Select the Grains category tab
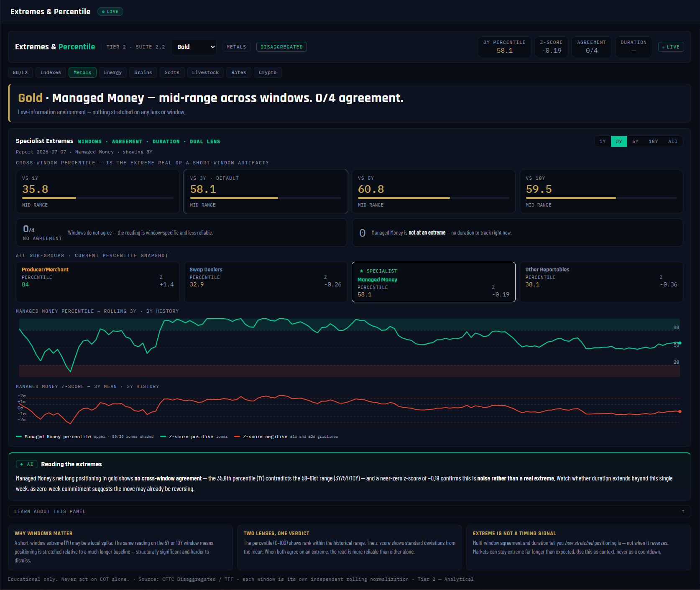This screenshot has height=590, width=700. [x=143, y=72]
